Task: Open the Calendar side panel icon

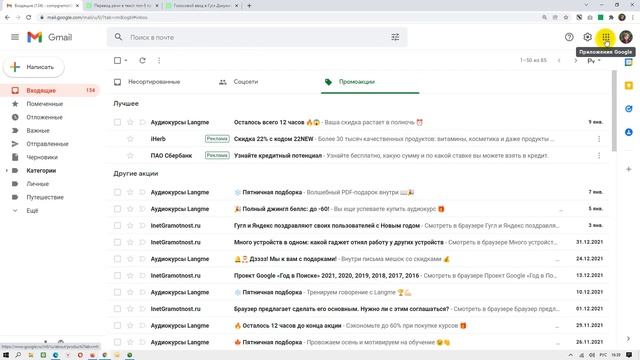Action: click(629, 62)
